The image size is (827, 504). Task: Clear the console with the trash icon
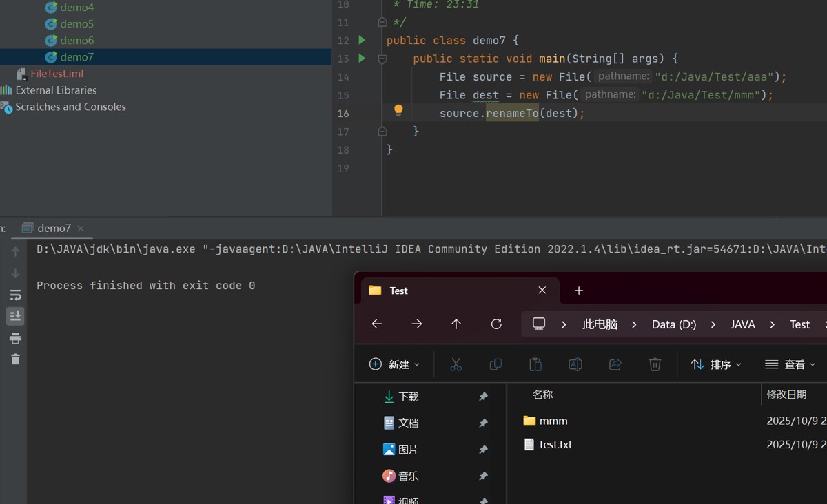coord(15,359)
